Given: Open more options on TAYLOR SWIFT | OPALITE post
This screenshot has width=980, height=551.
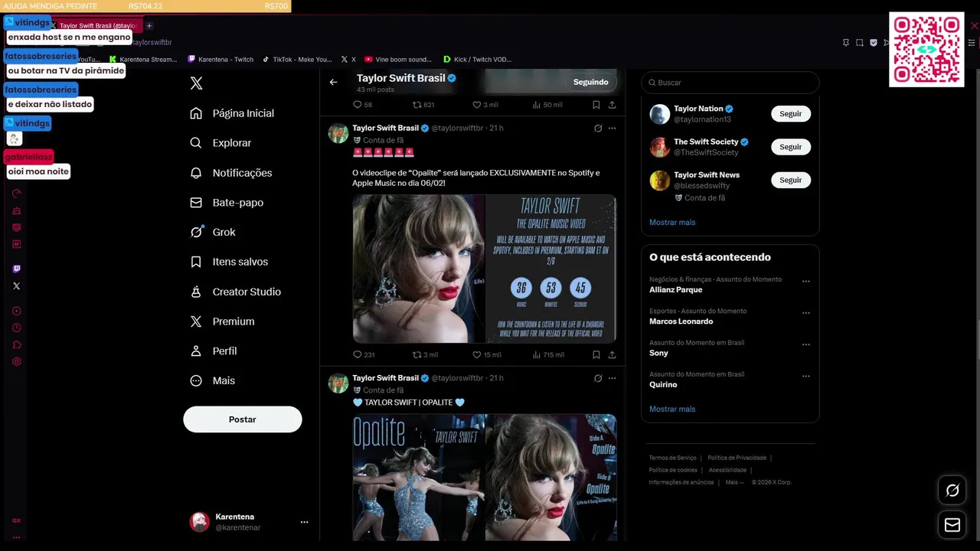Looking at the screenshot, I should (x=612, y=378).
